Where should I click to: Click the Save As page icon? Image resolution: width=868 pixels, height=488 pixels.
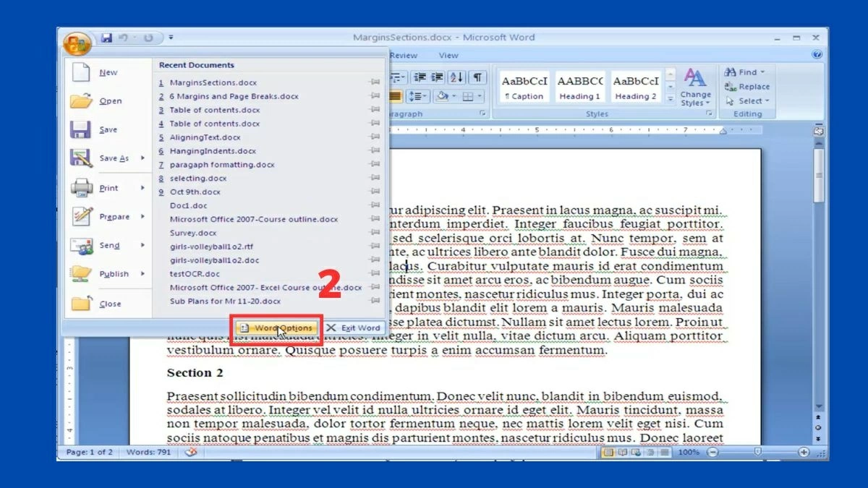click(81, 158)
